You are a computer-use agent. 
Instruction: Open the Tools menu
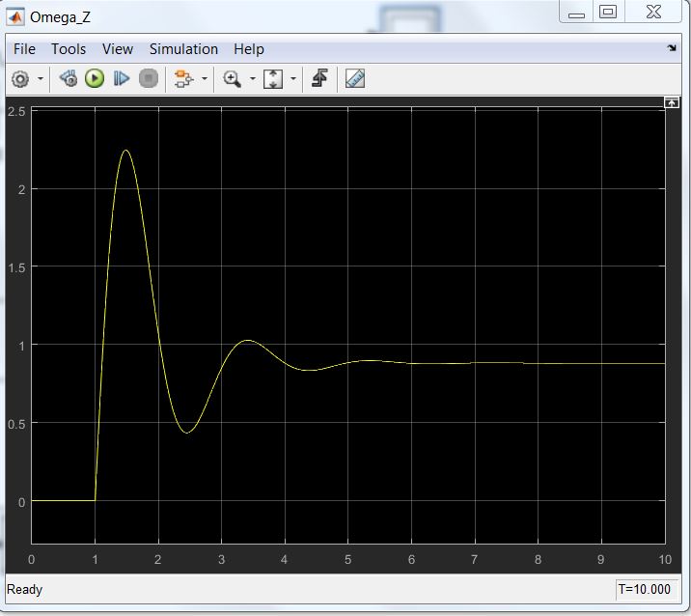69,49
